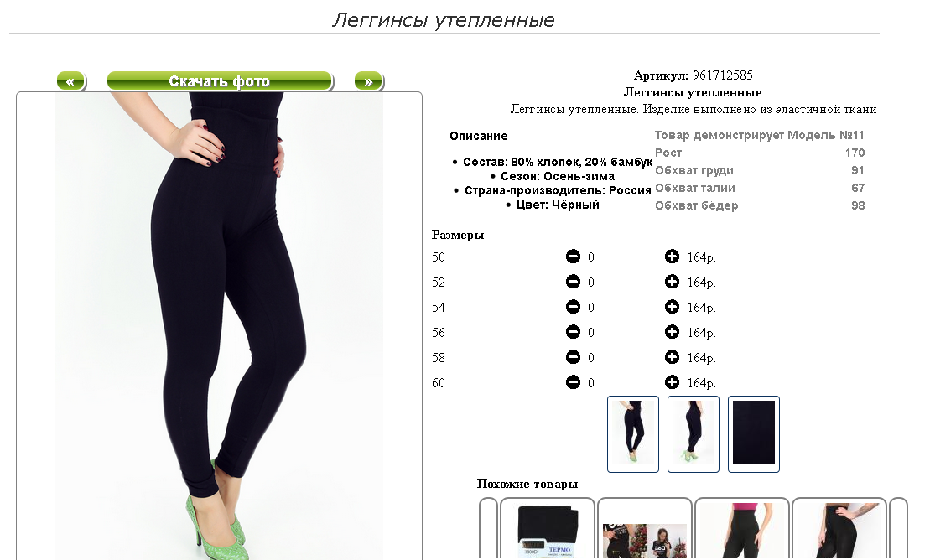Increase quantity for size 50
Viewport: 930px width, 560px height.
672,257
